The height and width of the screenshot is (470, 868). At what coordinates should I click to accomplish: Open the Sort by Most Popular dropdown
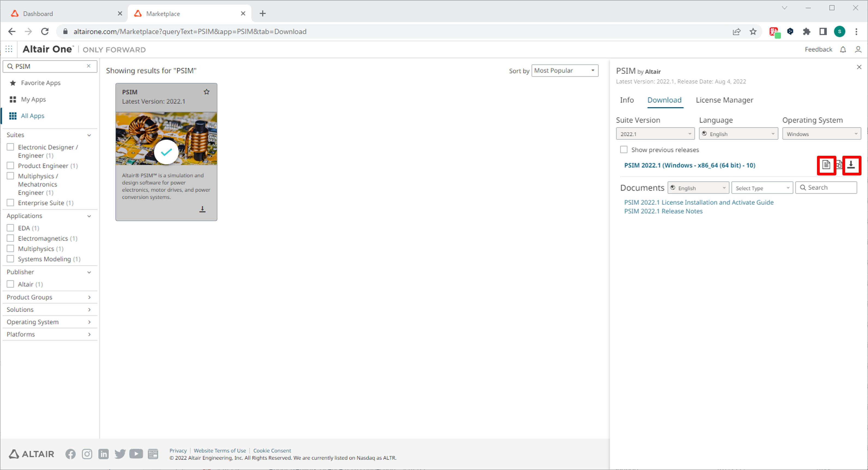coord(564,70)
